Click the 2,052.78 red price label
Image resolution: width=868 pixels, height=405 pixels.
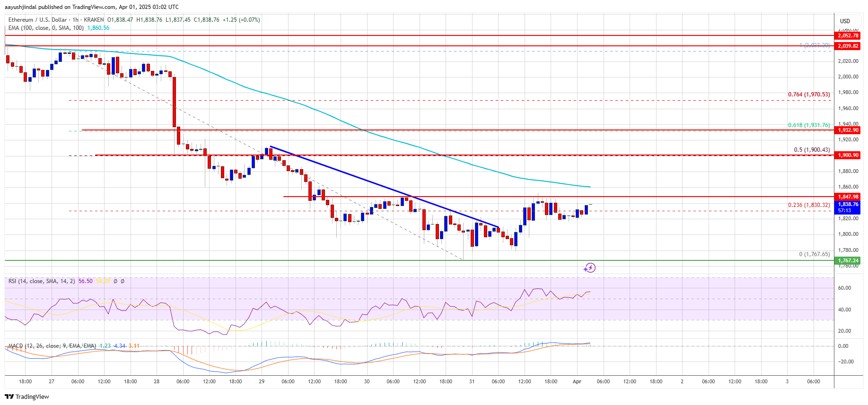click(848, 35)
